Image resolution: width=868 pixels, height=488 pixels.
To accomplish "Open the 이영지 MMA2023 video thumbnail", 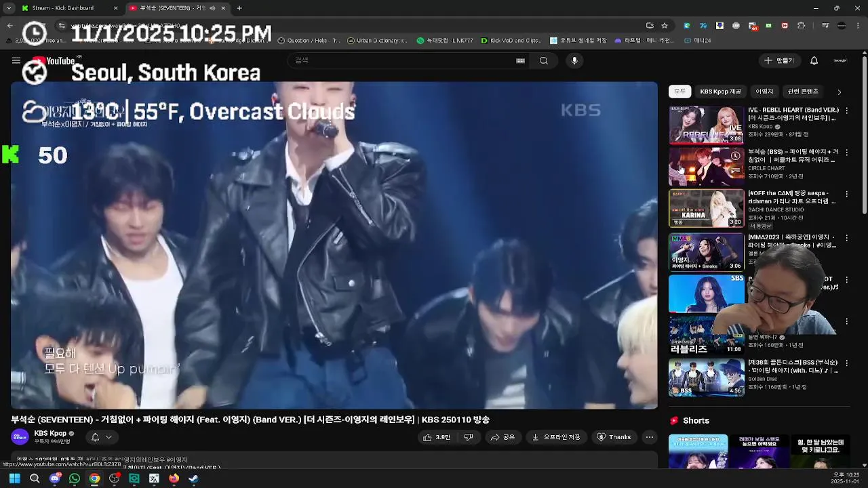I will pyautogui.click(x=706, y=251).
